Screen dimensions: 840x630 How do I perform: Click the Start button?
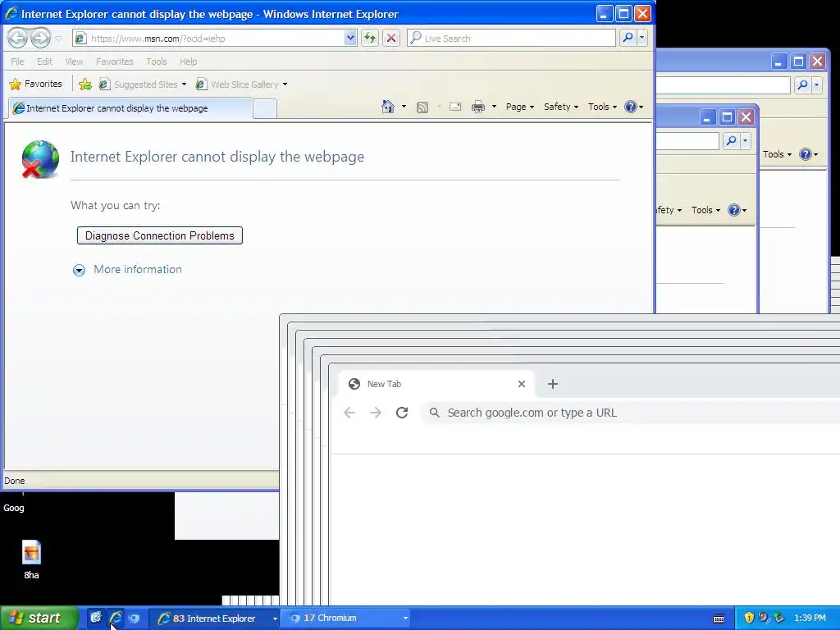[x=39, y=619]
